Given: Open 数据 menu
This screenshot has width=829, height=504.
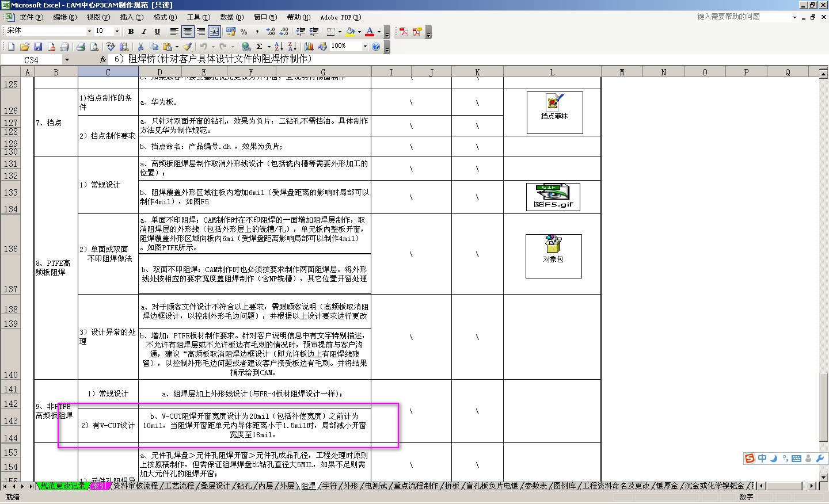Looking at the screenshot, I should click(x=231, y=17).
